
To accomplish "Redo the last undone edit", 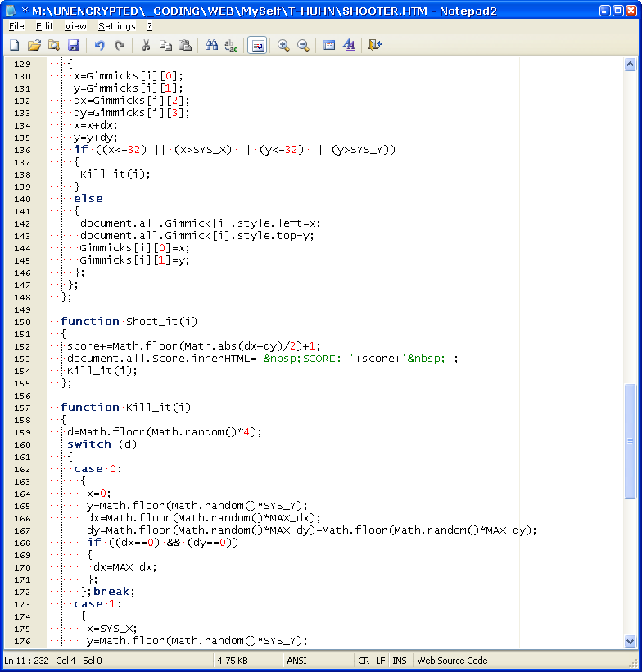I will click(120, 45).
